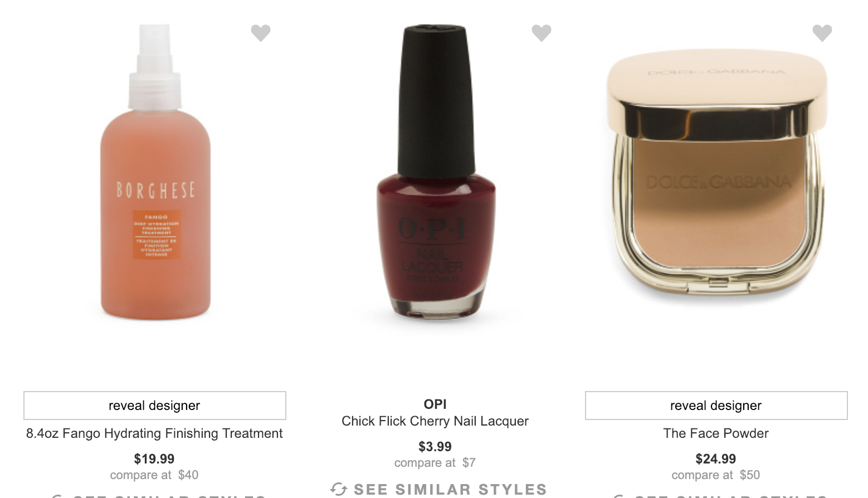Reveal designer for Fango Hydrating Treatment

(155, 406)
